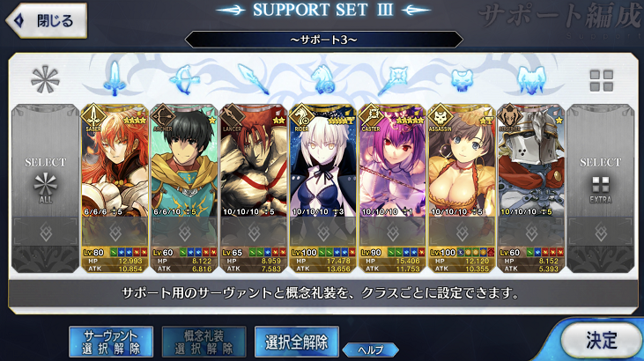Select the Lancer class spear icon
This screenshot has width=644, height=361.
[254, 79]
